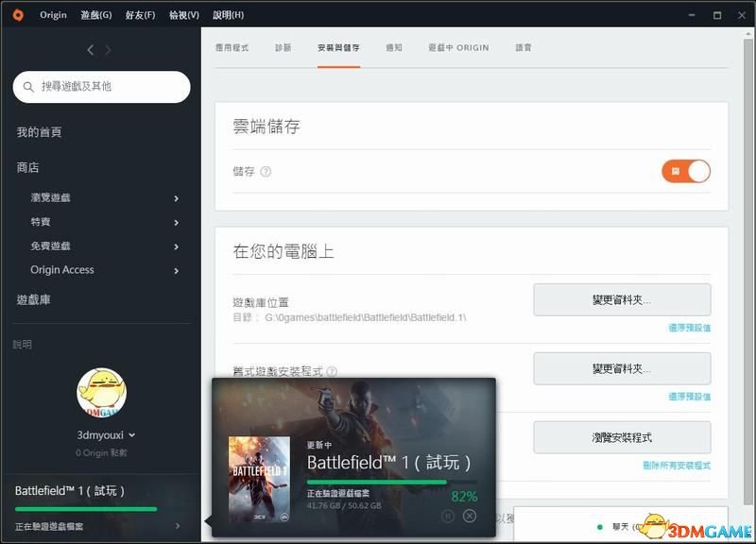756x544 pixels.
Task: Go to 我的首頁 in sidebar
Action: (39, 132)
